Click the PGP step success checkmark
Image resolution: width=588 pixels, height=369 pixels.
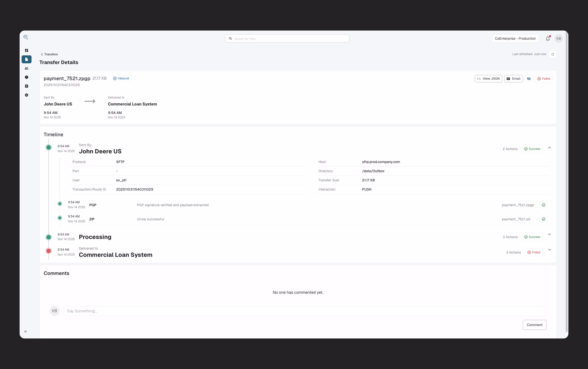click(543, 205)
